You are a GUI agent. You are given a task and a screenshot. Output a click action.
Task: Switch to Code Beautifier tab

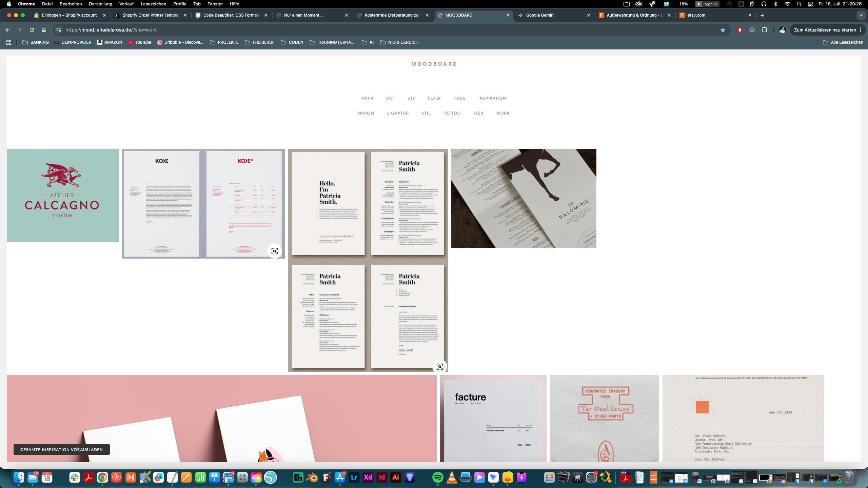click(x=232, y=15)
